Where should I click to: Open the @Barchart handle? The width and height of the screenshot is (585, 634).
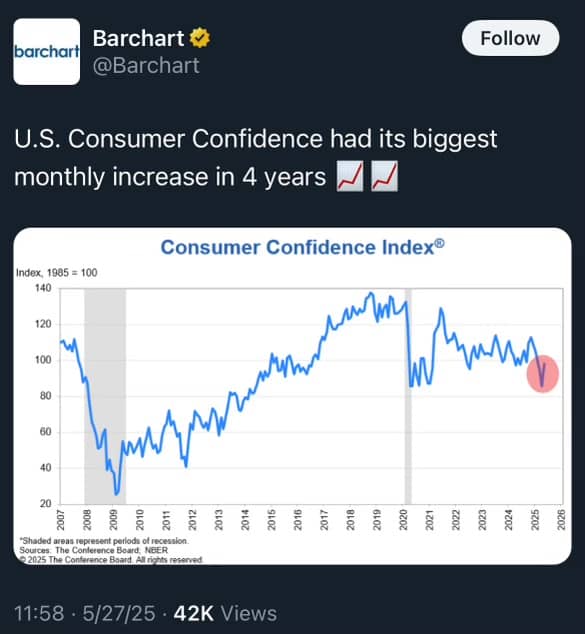tap(146, 66)
